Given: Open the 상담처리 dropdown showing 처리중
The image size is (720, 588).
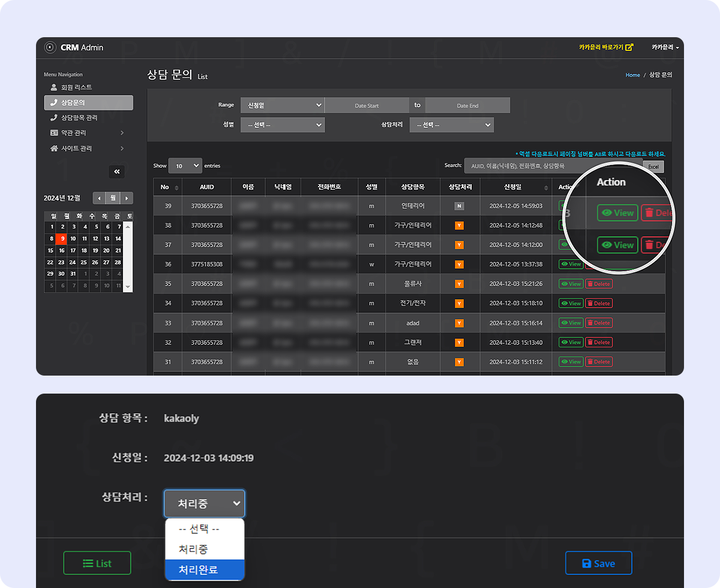Looking at the screenshot, I should [204, 503].
